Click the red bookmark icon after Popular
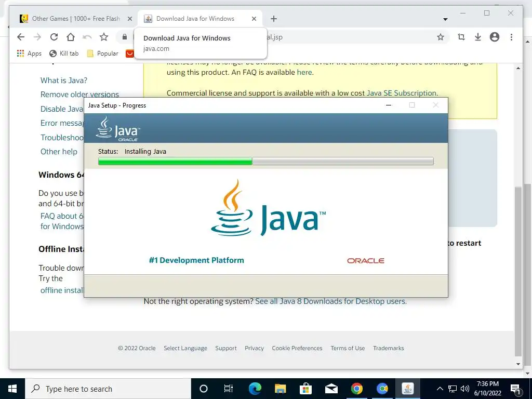The height and width of the screenshot is (399, 532). (x=129, y=54)
